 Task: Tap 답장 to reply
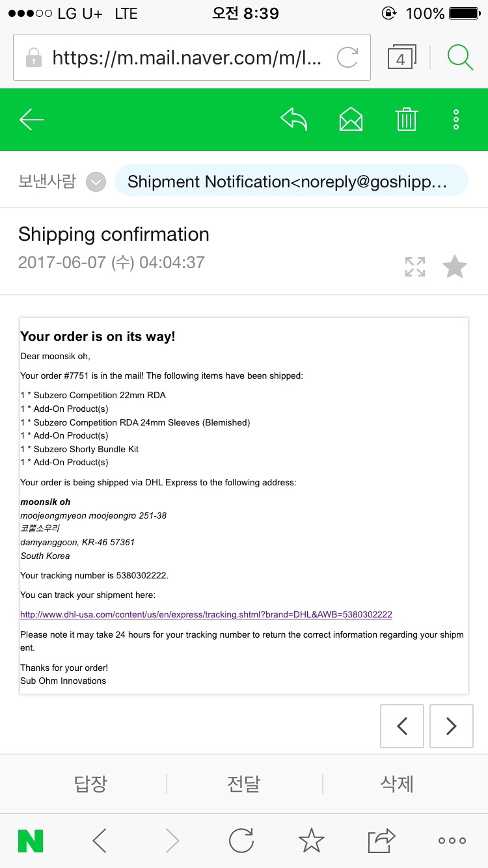tap(90, 783)
